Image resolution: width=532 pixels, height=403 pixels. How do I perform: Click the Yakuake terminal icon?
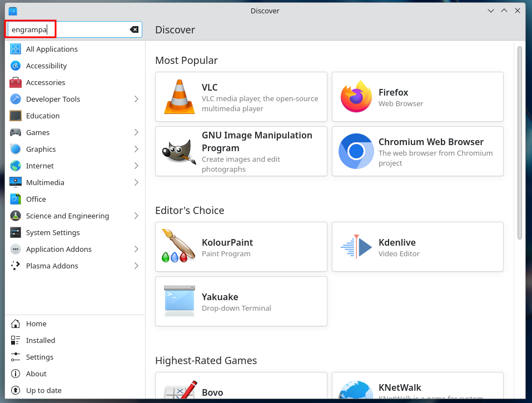[x=179, y=301]
